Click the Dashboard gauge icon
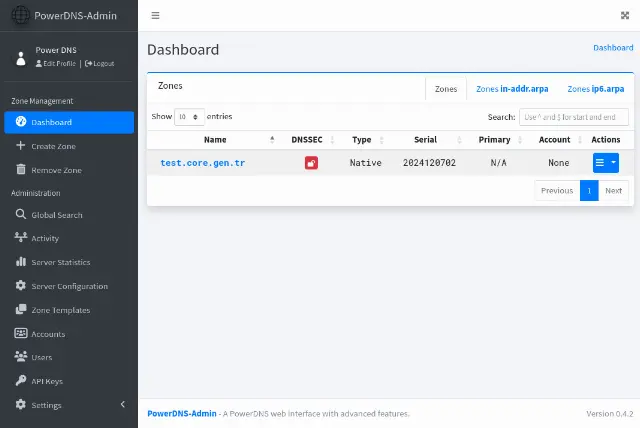This screenshot has width=640, height=428. pos(21,122)
